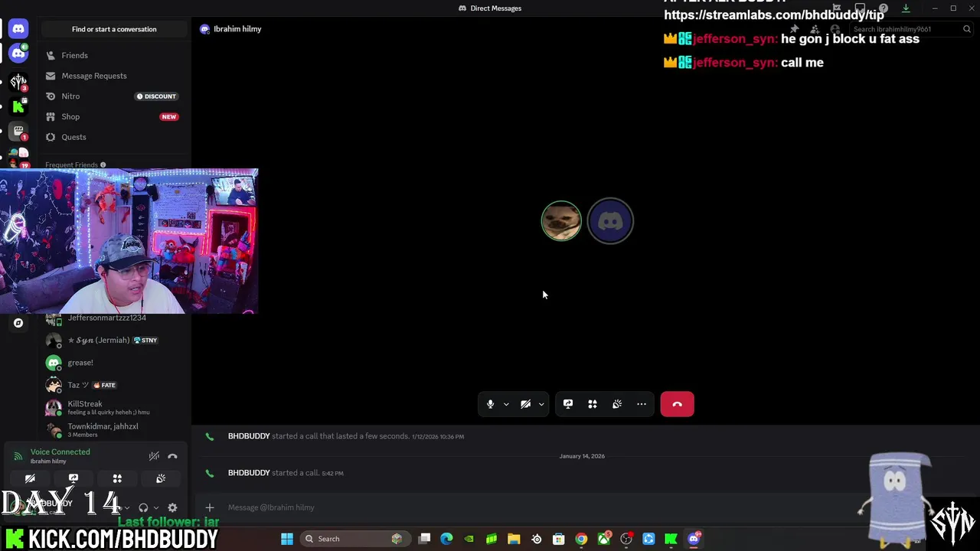Open DM with Taz

click(114, 385)
